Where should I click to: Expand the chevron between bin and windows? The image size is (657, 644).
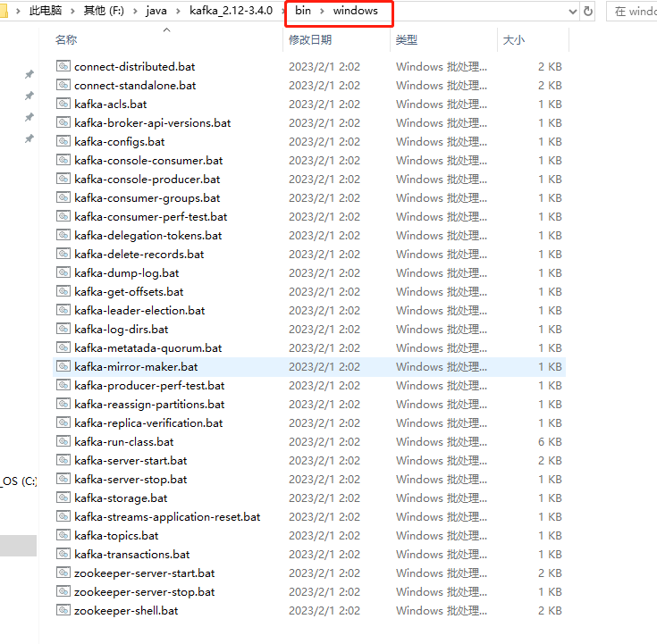322,12
